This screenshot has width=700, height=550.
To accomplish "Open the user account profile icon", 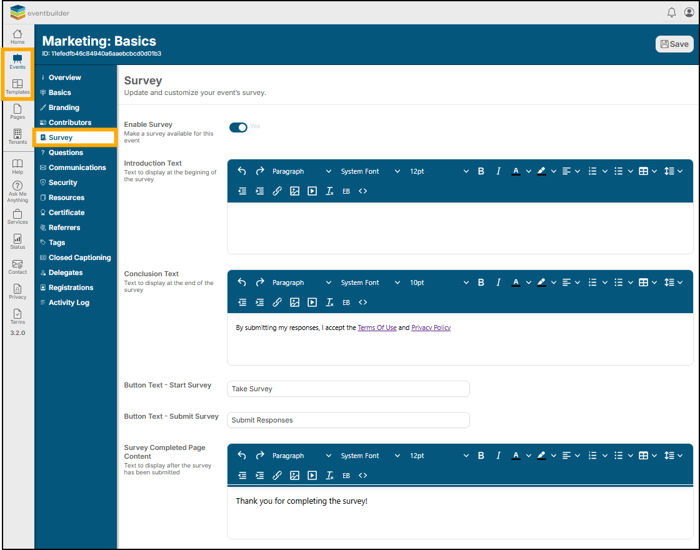I will coord(688,12).
